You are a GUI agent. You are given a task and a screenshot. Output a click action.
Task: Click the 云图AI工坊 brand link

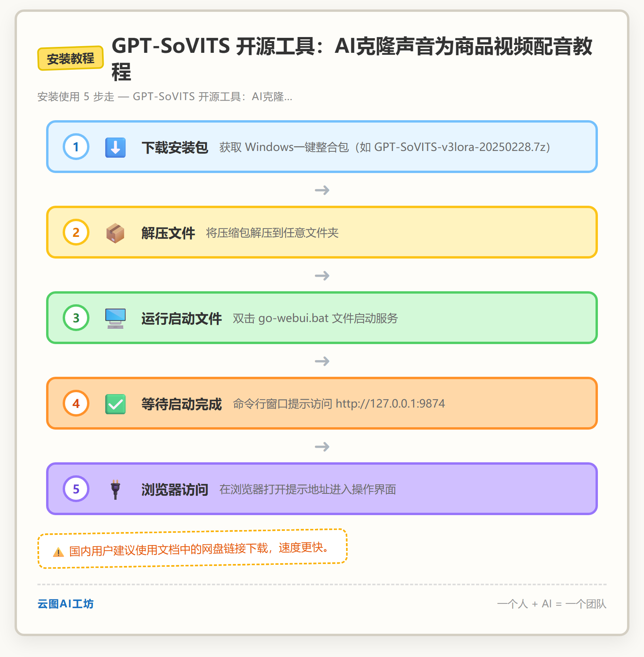pyautogui.click(x=65, y=604)
